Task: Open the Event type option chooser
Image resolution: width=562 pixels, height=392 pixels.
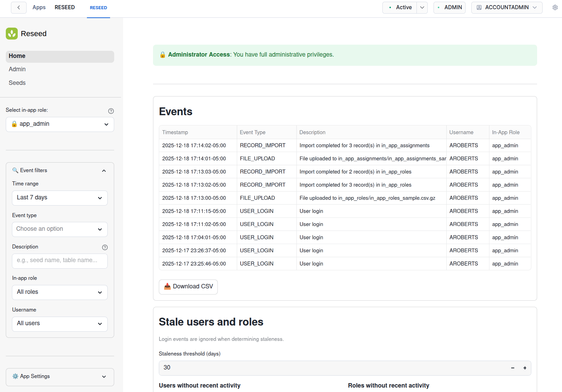Action: [x=60, y=229]
